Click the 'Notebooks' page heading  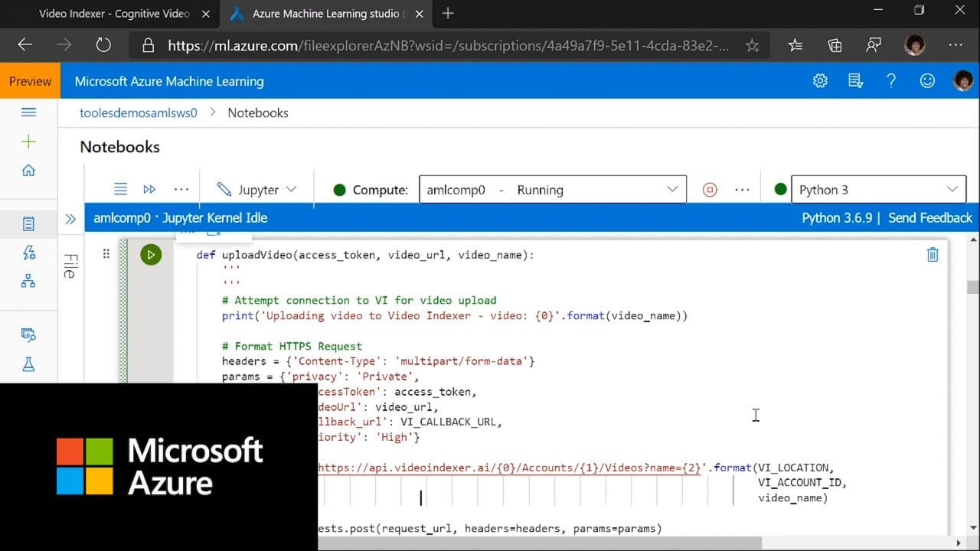(x=120, y=147)
